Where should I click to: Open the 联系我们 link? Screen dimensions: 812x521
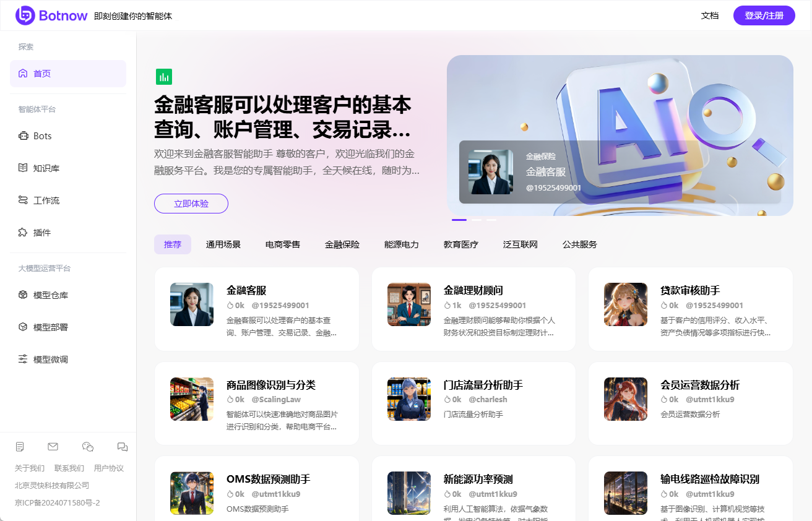pos(69,468)
